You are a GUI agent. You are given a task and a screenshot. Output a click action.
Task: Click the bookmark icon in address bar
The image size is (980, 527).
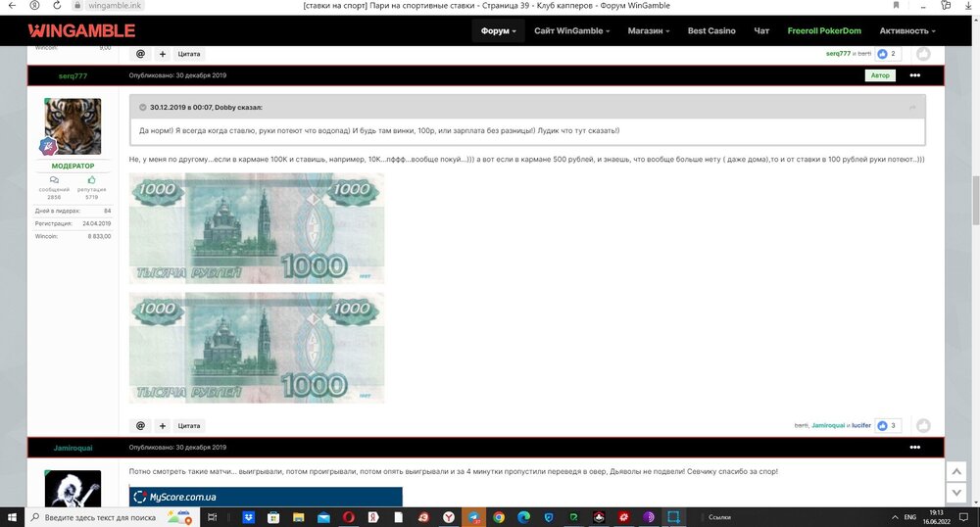896,5
